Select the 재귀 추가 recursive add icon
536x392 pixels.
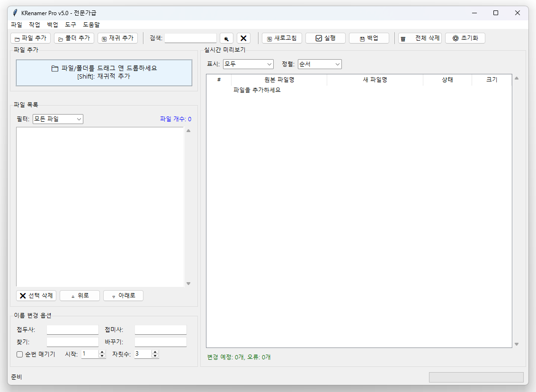pyautogui.click(x=103, y=38)
